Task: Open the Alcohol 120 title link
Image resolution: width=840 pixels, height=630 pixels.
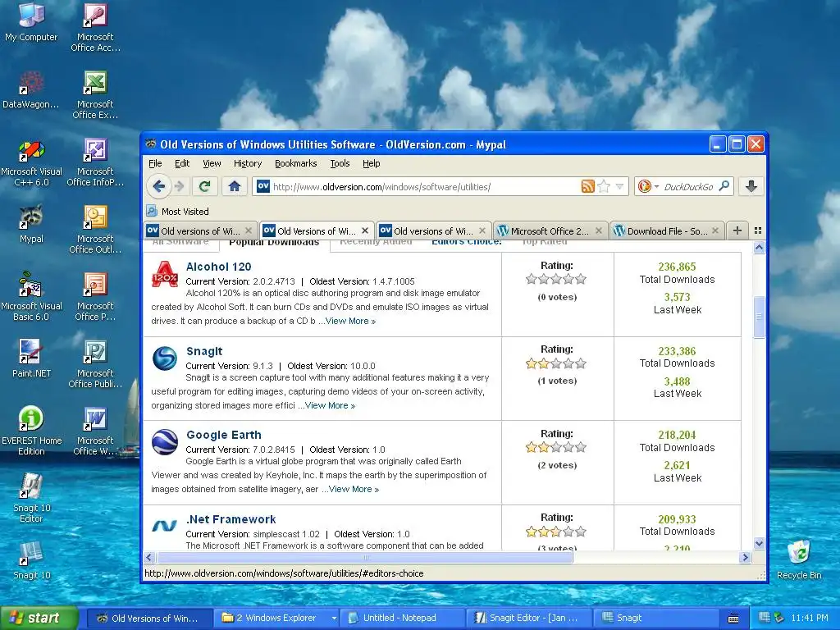Action: [218, 267]
